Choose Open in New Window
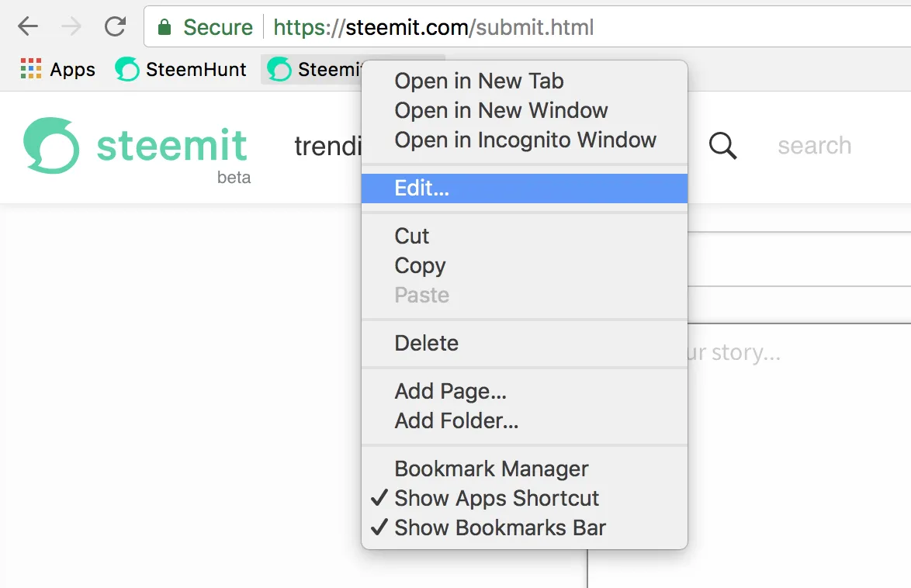The image size is (911, 588). click(524, 110)
